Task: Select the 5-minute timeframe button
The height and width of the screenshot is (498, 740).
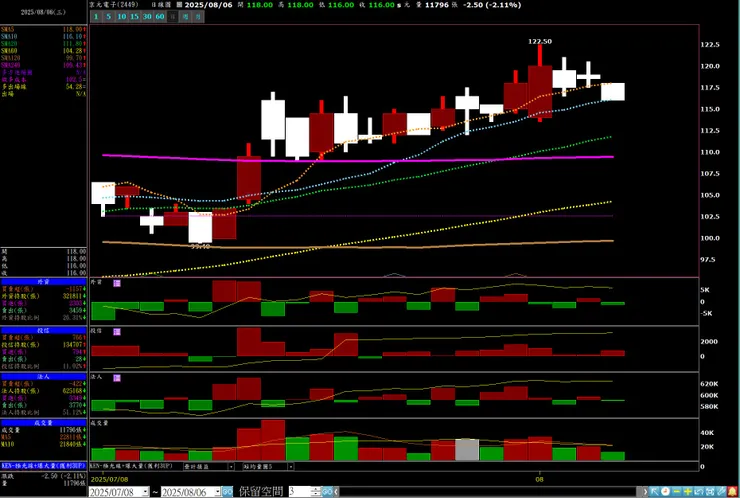Action: pos(109,17)
